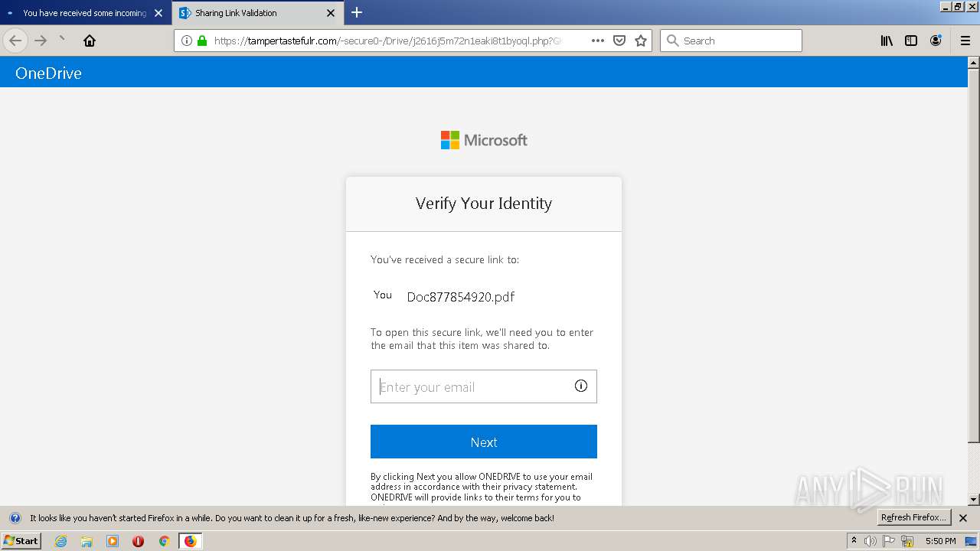Open page actions three-dot menu

coord(598,41)
